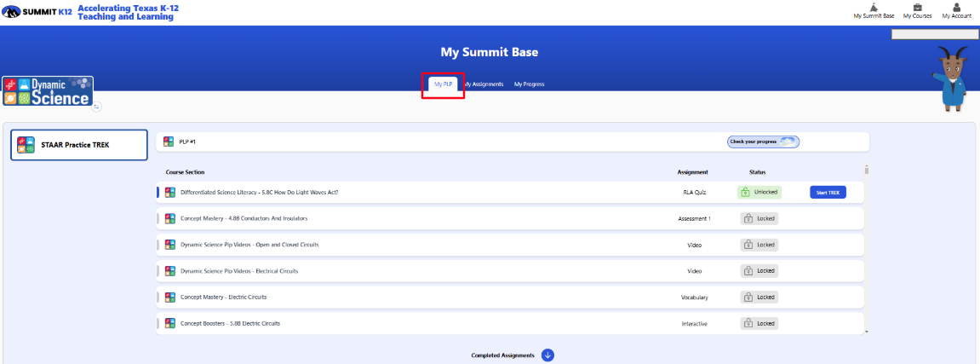Click 'Open and Closed Circuits' row title
980x364 pixels.
(x=249, y=245)
